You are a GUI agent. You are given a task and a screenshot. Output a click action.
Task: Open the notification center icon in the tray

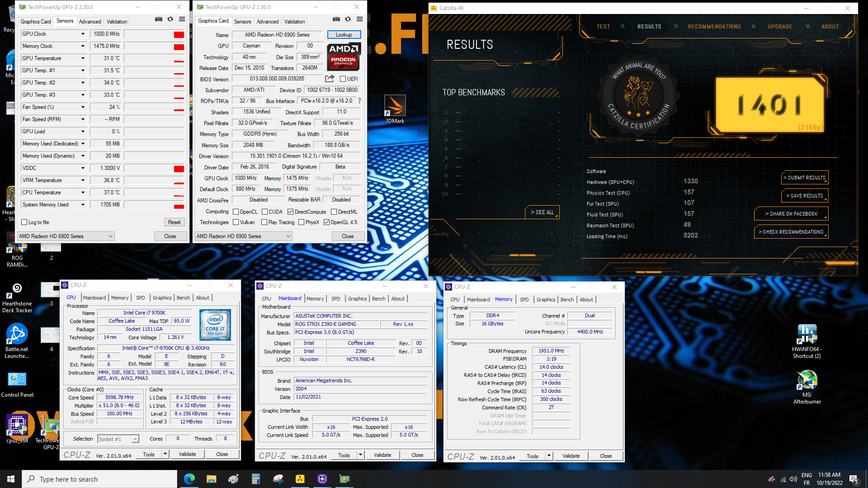point(854,479)
